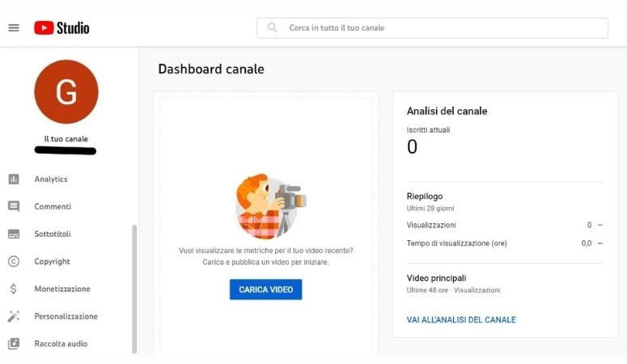Viewport: 627px width, 364px height.
Task: Click the YouTube Studio logo
Action: point(61,28)
